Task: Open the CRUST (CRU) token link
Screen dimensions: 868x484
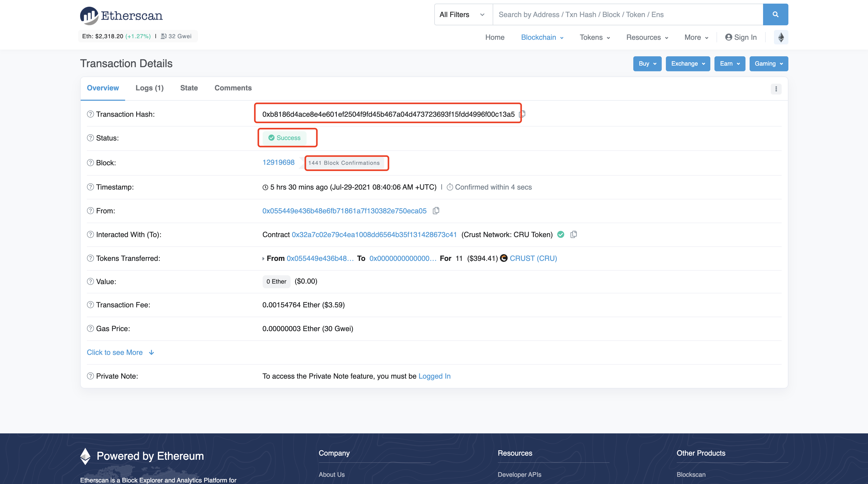Action: (x=533, y=258)
